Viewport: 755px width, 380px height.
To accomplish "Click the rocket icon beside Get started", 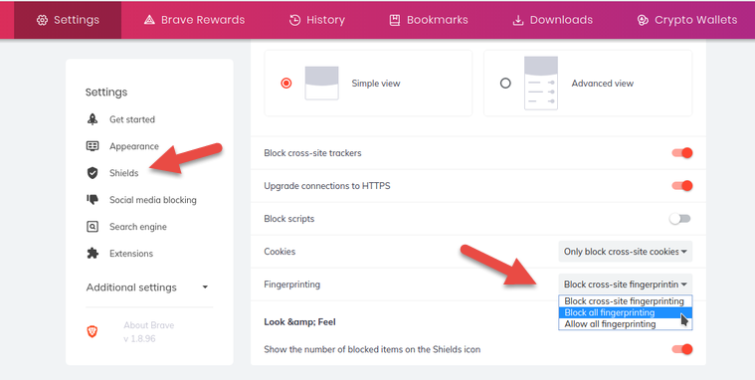I will (92, 119).
